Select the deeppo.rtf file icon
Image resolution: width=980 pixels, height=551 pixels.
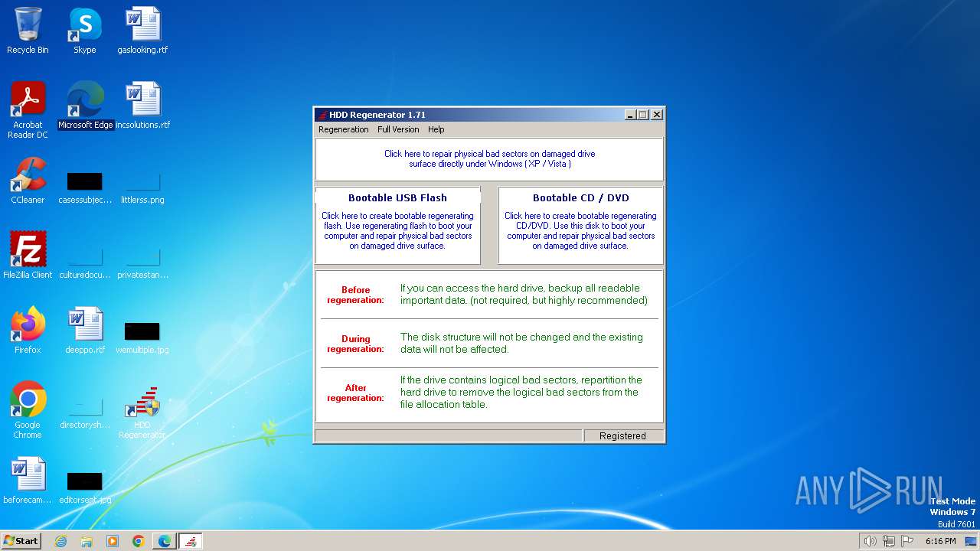tap(85, 331)
